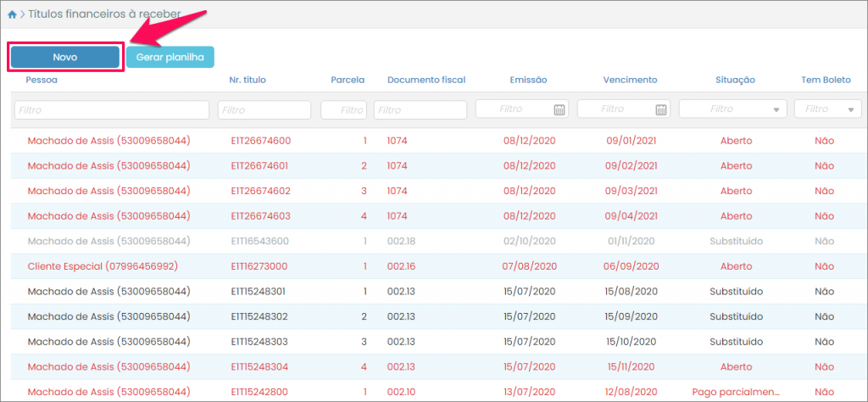868x402 pixels.
Task: Sort by the Pessoa column header
Action: [x=42, y=80]
